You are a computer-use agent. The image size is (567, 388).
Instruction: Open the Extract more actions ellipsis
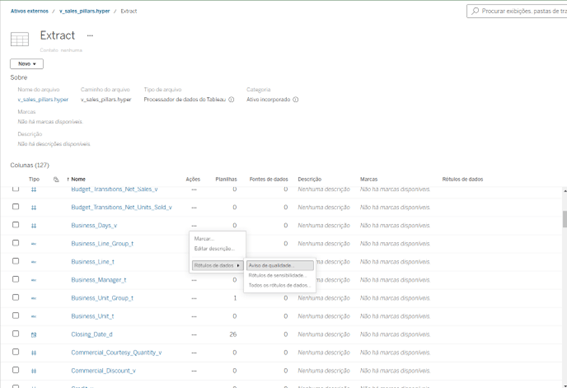[90, 35]
